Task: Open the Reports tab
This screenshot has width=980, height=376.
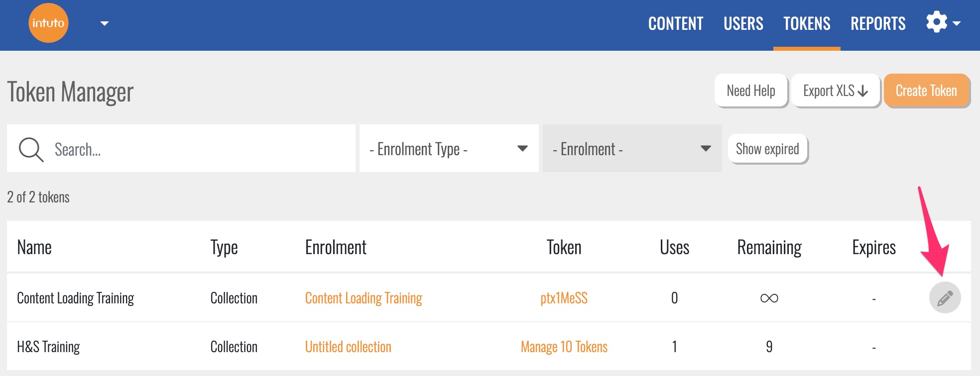Action: 878,23
